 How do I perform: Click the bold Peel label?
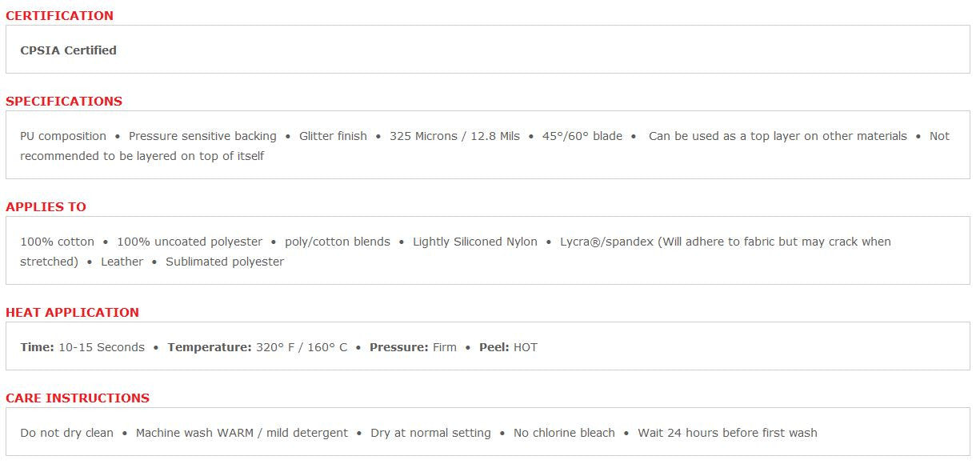point(494,347)
